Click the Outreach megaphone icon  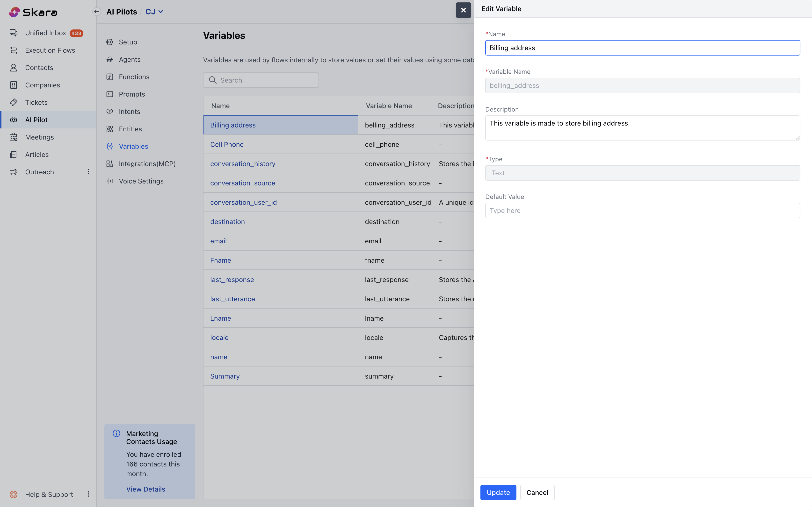click(14, 172)
